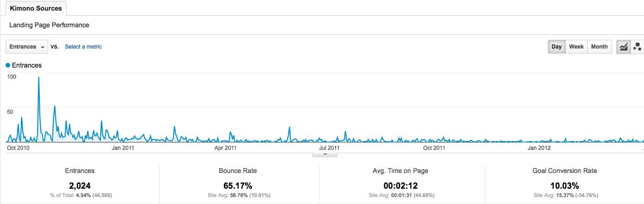644x204 pixels.
Task: Click the Entrances scorecard heading
Action: click(x=80, y=171)
